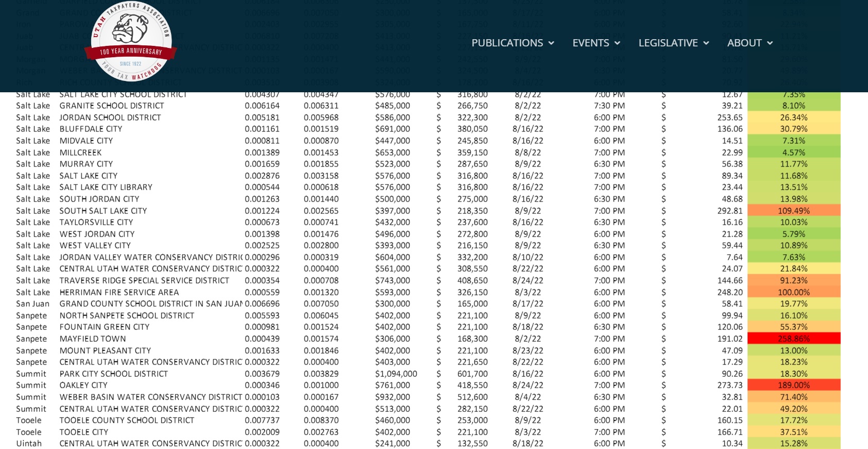Select the orange 109.49% South Salt Lake cell
The width and height of the screenshot is (868, 449).
point(793,211)
